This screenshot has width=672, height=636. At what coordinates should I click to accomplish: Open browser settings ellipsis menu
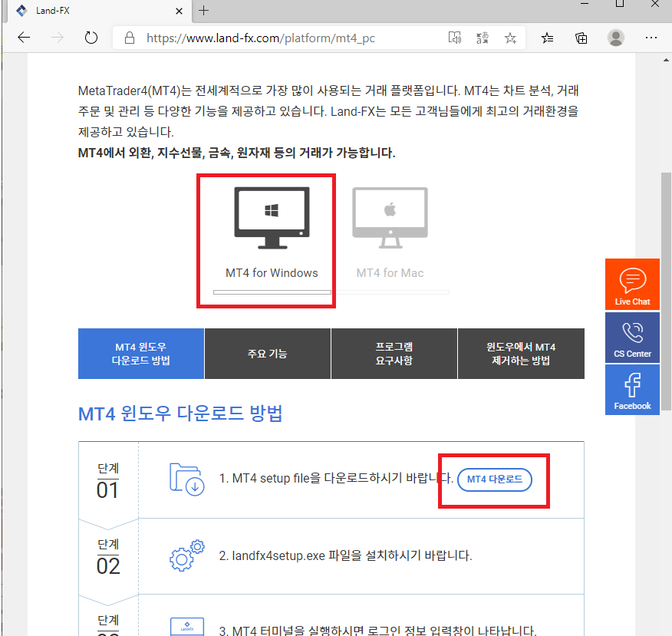tap(651, 38)
